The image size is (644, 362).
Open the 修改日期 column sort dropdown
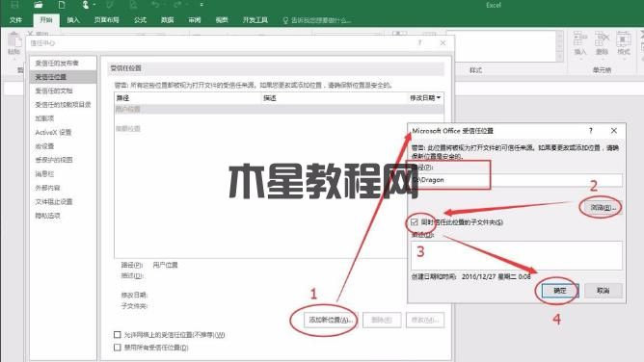click(x=439, y=97)
